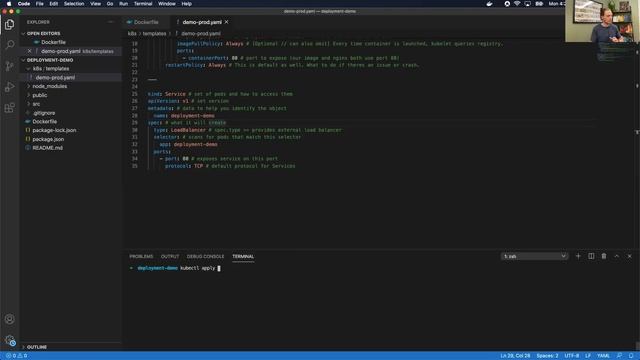The image size is (640, 360).
Task: Open the File menu
Action: pyautogui.click(x=40, y=4)
